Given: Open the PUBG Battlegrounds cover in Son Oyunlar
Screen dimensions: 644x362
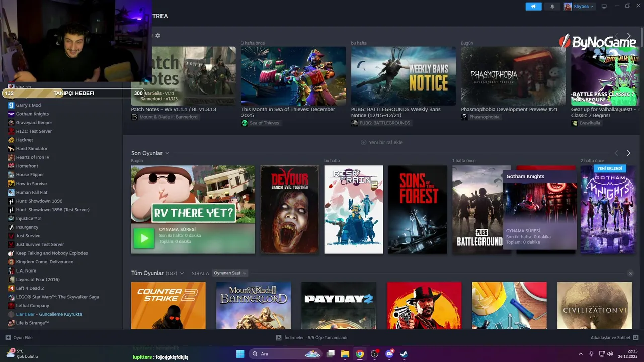Looking at the screenshot, I should point(477,210).
